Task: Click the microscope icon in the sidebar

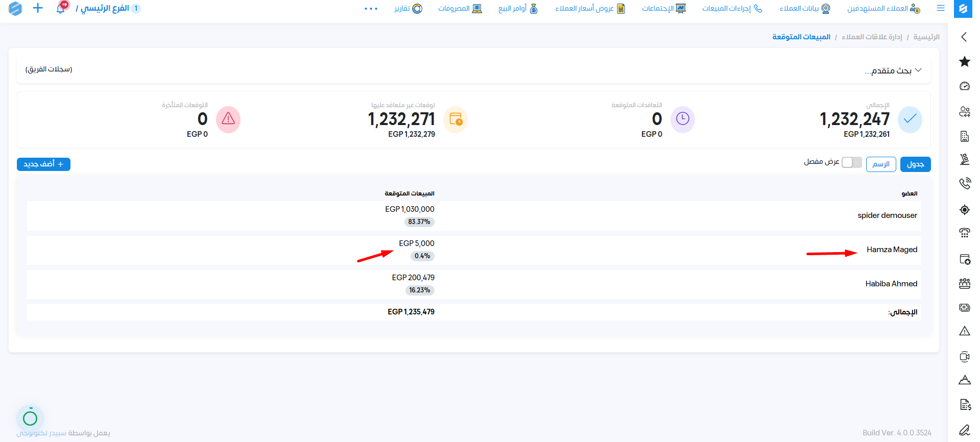Action: coord(964,160)
